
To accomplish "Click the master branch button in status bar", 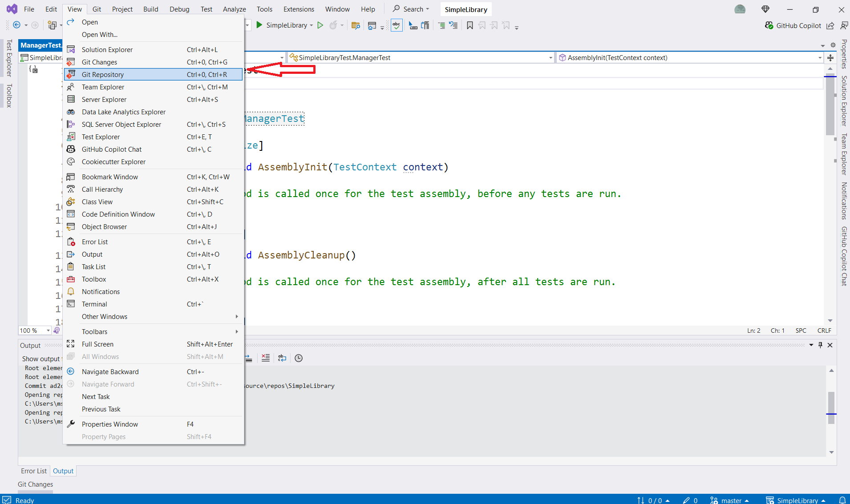I will click(730, 500).
